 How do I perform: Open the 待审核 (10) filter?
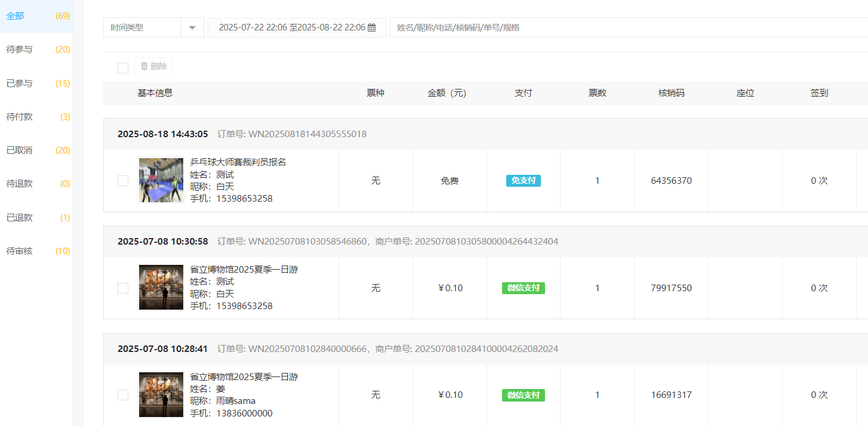36,251
